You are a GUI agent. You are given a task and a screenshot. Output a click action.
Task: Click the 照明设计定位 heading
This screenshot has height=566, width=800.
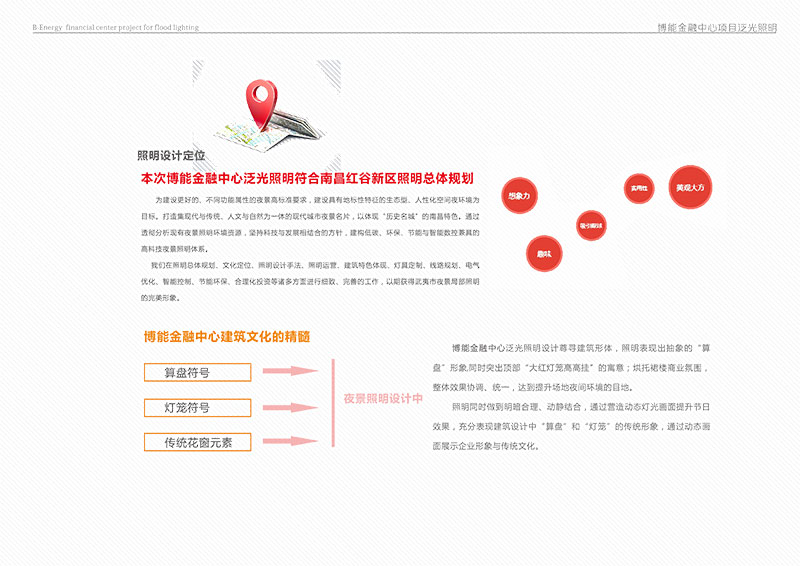pos(171,156)
